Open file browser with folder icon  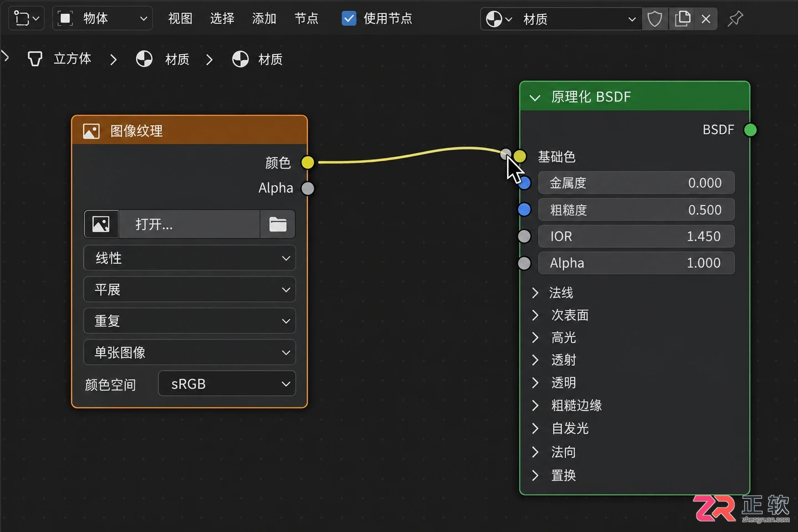click(278, 224)
